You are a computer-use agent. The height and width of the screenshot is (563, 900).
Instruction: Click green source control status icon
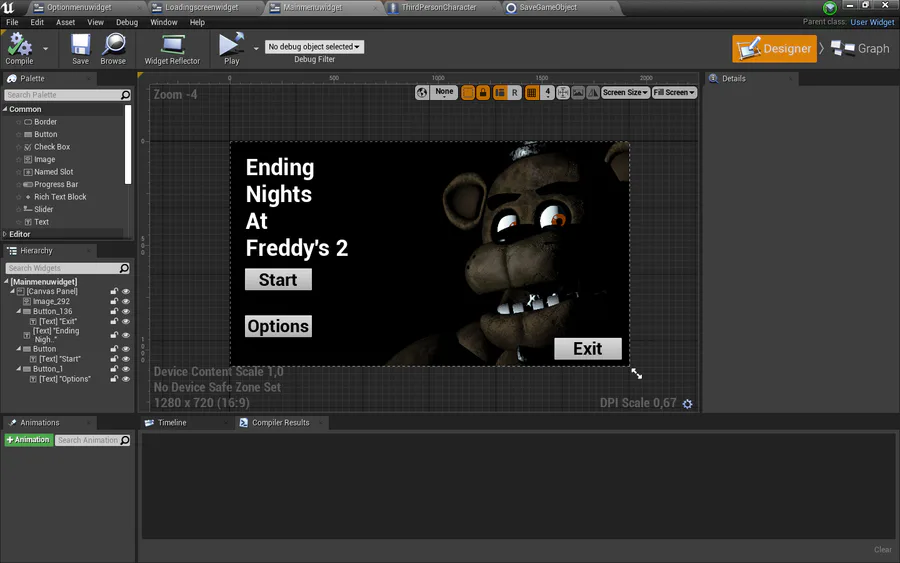coord(829,7)
